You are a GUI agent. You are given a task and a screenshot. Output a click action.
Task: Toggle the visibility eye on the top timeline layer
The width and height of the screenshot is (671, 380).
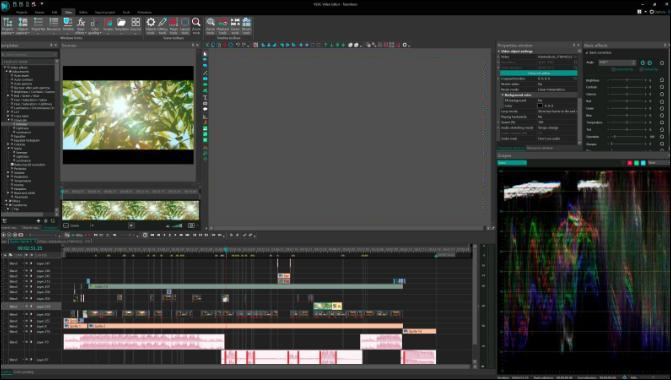[26, 264]
